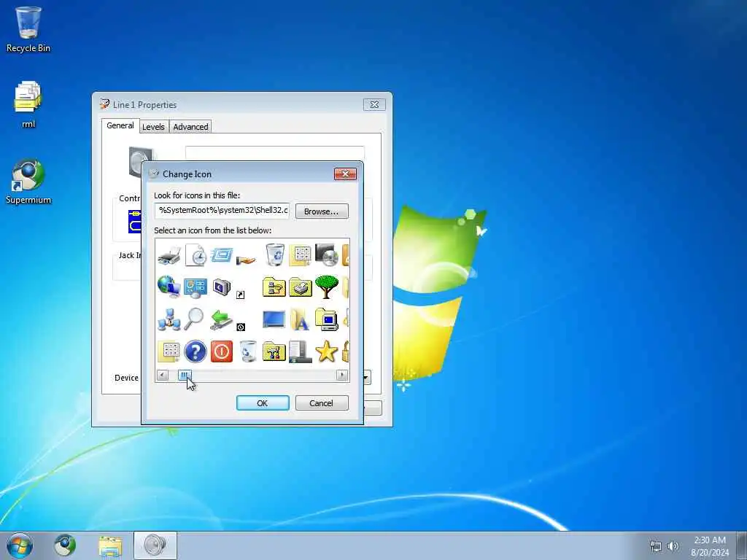Pick the sharing hand icon
The height and width of the screenshot is (560, 747).
pyautogui.click(x=246, y=260)
